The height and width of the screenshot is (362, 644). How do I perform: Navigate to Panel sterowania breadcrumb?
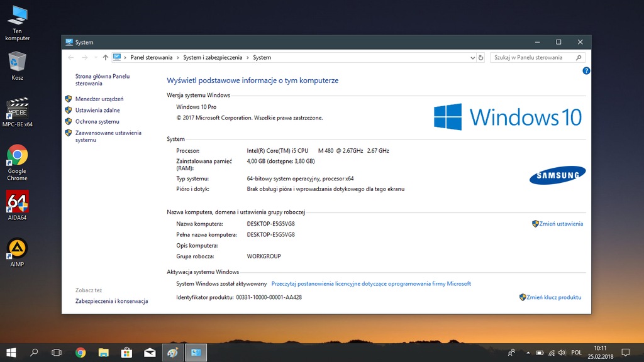click(x=152, y=57)
